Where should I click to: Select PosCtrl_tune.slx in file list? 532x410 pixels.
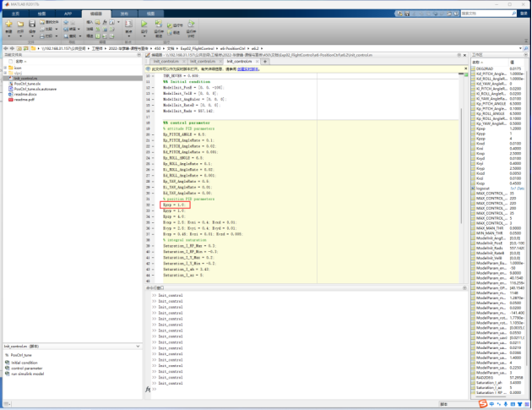[27, 84]
